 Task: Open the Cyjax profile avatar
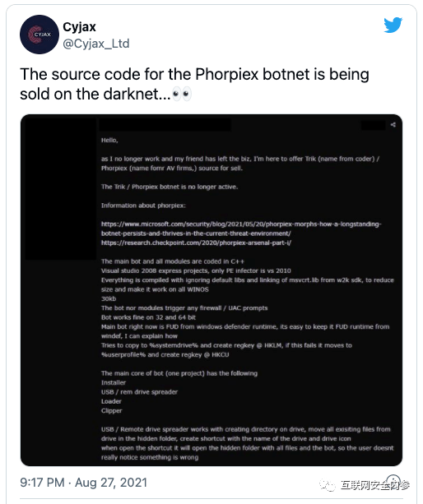(40, 35)
